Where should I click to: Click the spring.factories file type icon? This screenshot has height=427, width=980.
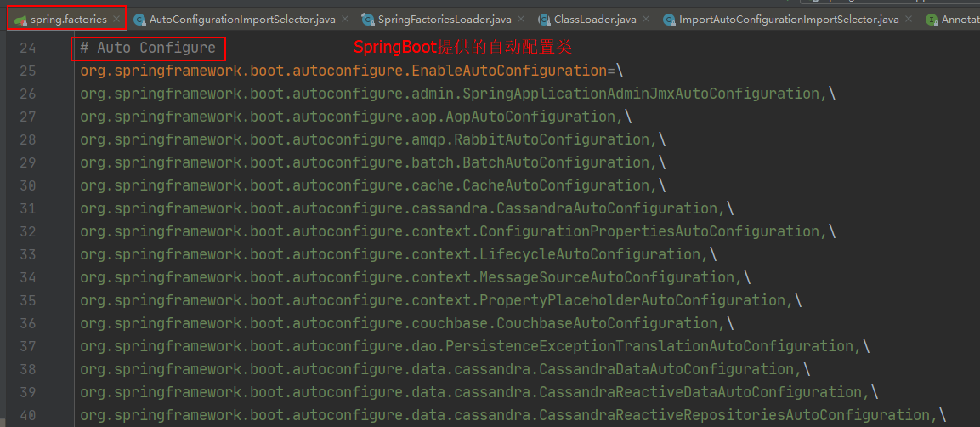(20, 20)
